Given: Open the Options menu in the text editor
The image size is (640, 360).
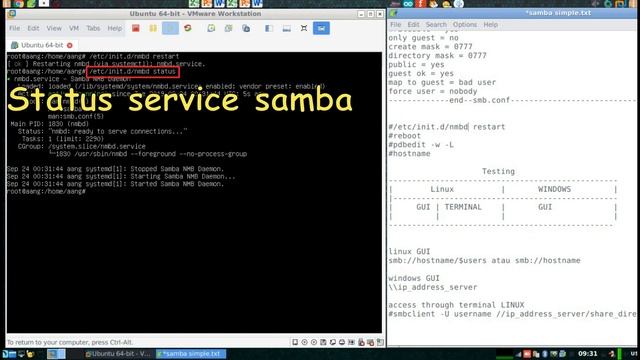Looking at the screenshot, I should [x=464, y=24].
